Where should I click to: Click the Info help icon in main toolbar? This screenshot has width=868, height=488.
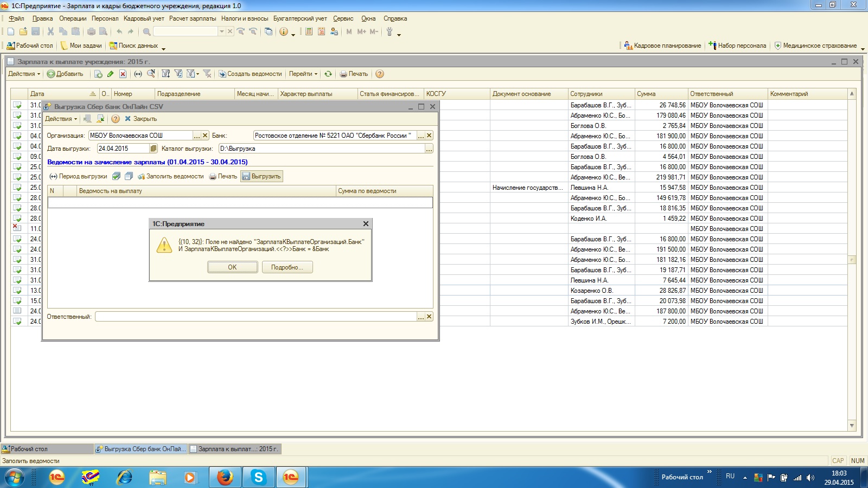283,31
